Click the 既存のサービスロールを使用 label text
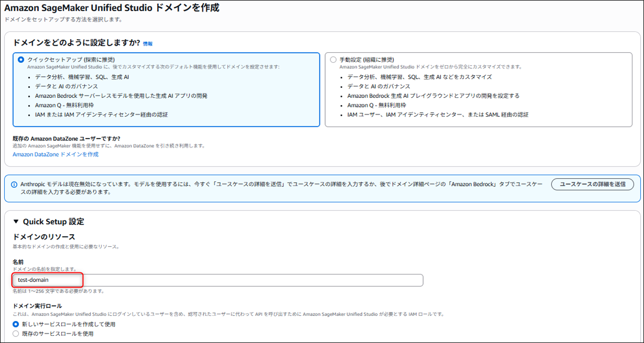This screenshot has width=644, height=343. pos(57,334)
